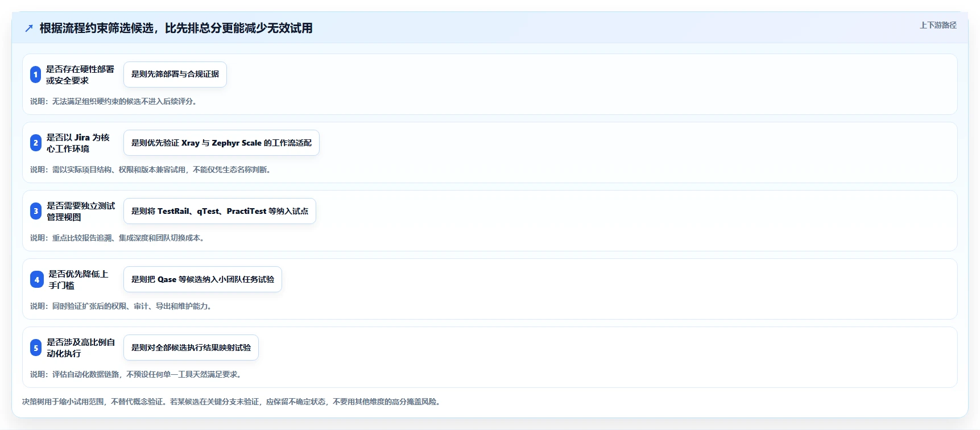The width and height of the screenshot is (980, 430).
Task: Click the step 2 number badge
Action: click(36, 143)
